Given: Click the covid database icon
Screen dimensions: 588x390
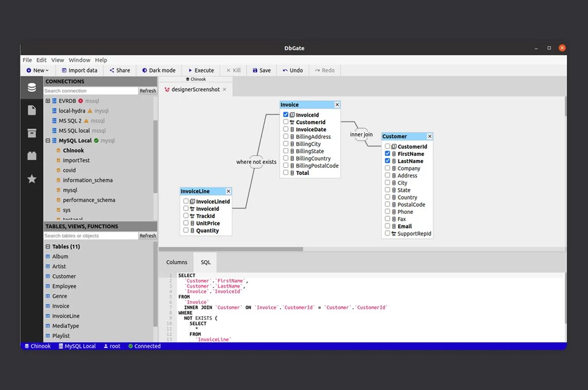Looking at the screenshot, I should (x=58, y=170).
